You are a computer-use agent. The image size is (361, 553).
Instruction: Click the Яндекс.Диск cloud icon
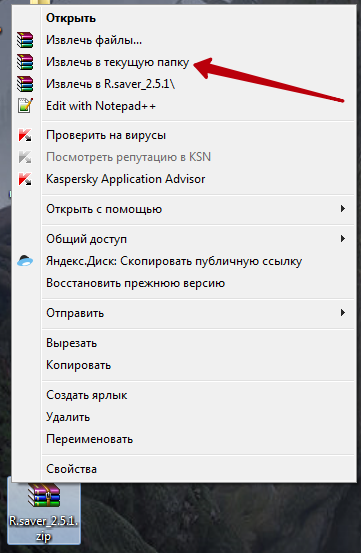click(x=25, y=261)
